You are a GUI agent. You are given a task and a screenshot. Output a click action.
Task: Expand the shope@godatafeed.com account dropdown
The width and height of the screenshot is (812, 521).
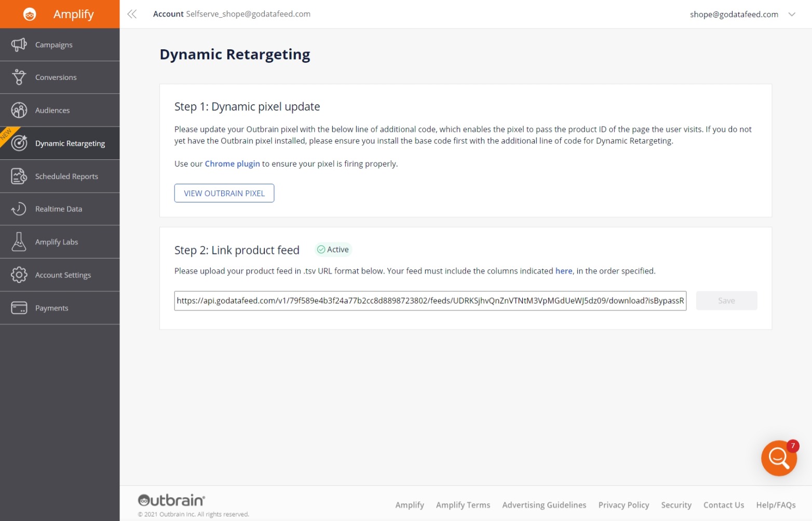[x=792, y=15]
